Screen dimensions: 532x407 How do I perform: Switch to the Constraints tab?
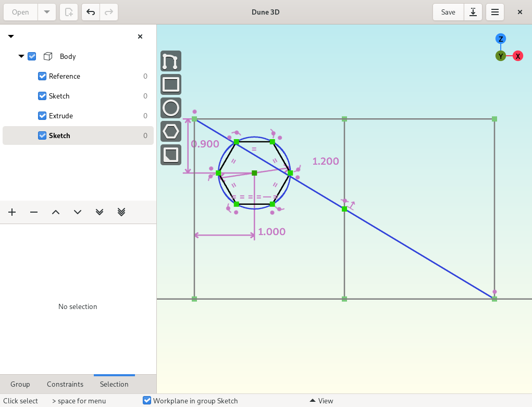pos(65,384)
